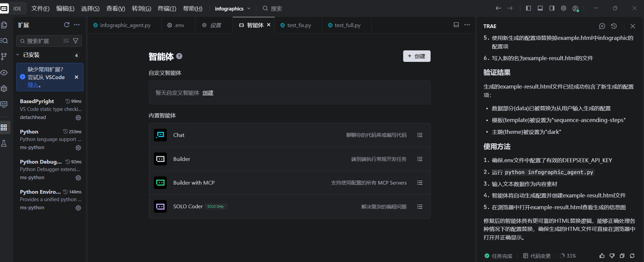Open 代码变更 code changes

(x=537, y=256)
